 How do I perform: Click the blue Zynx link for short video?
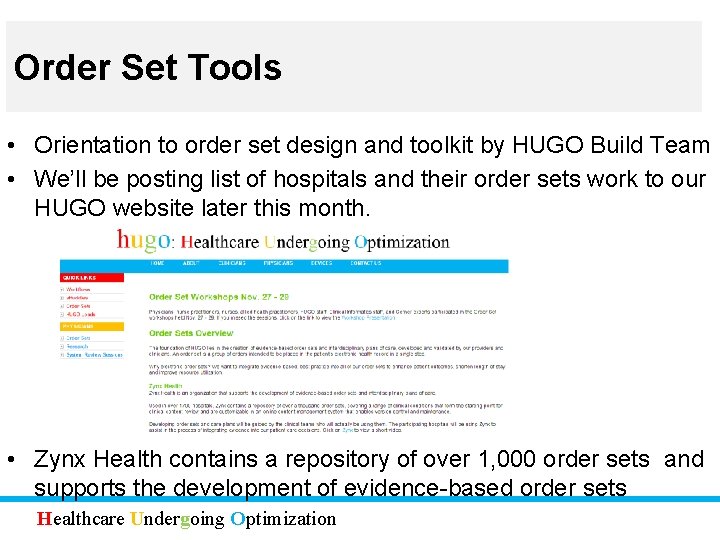click(x=348, y=430)
